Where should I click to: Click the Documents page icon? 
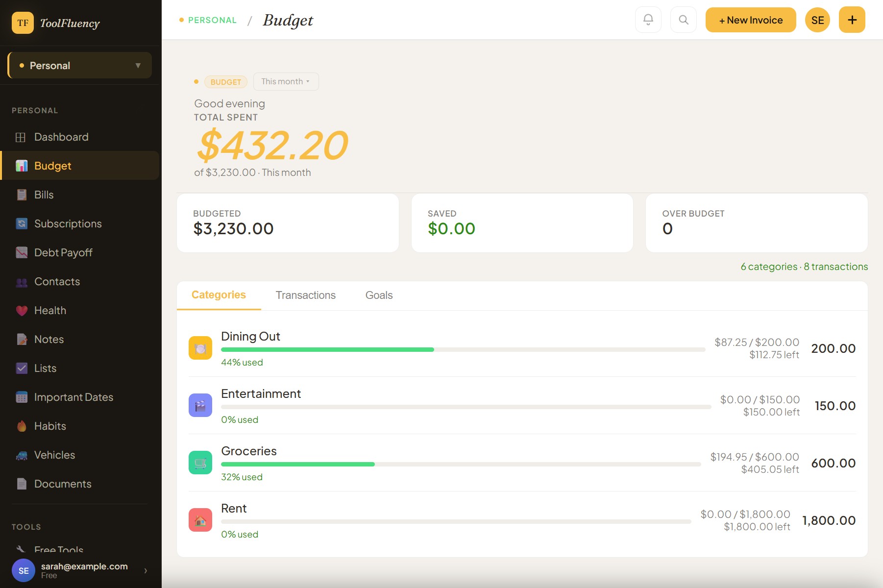tap(22, 484)
